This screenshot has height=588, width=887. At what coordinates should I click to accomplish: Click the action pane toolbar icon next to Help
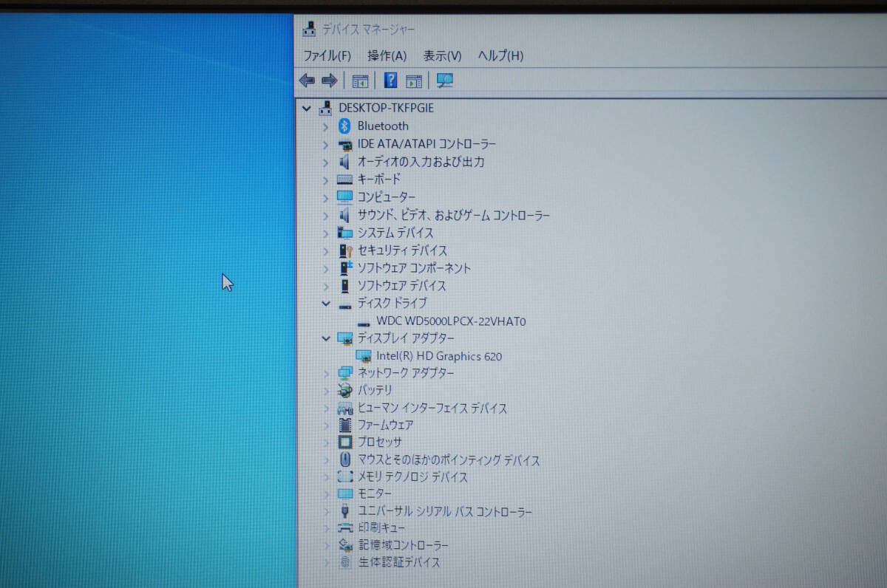tap(414, 81)
